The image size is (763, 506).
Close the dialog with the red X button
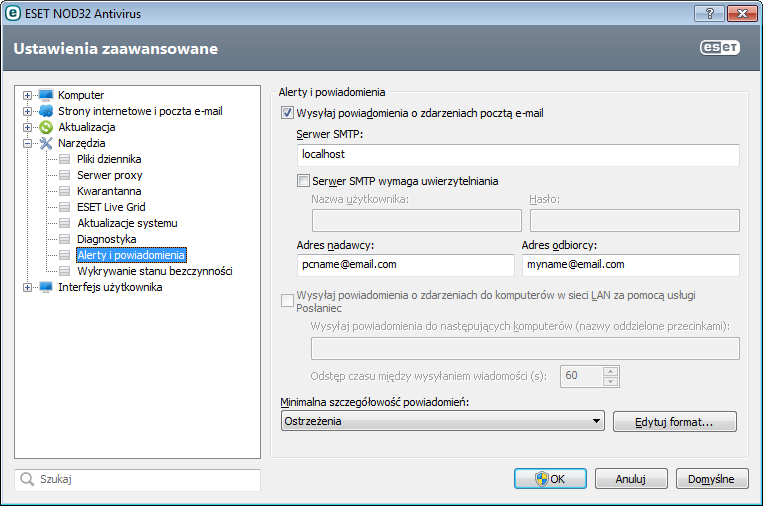pos(742,13)
